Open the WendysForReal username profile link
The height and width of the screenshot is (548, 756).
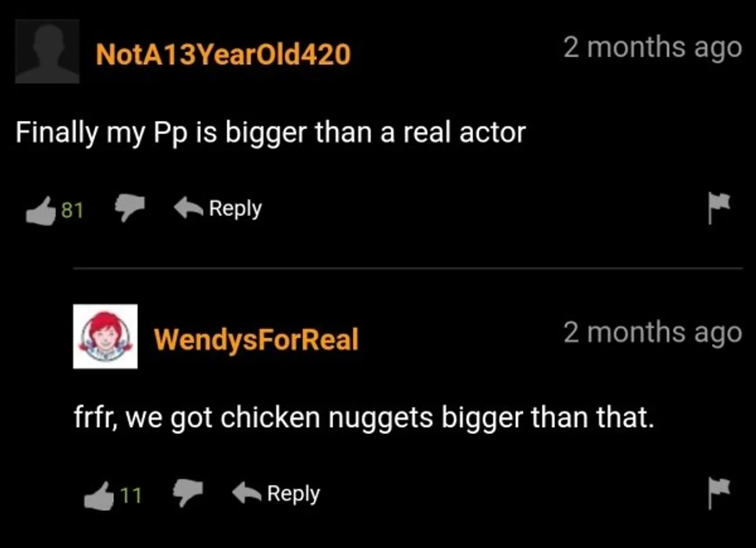pos(256,340)
